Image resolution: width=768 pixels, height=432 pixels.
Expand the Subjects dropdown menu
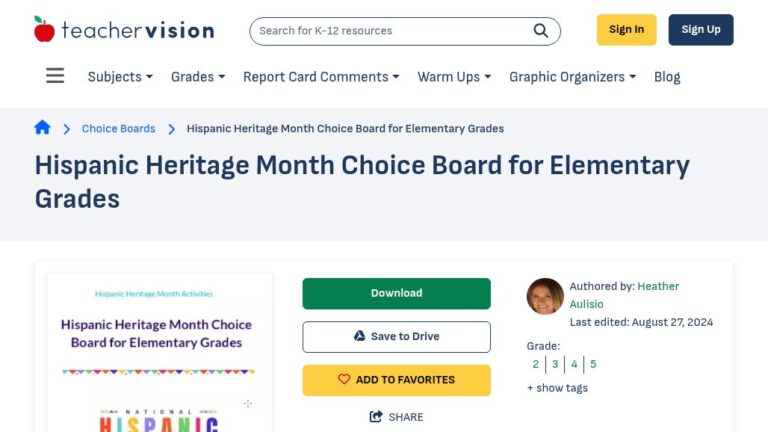(120, 77)
